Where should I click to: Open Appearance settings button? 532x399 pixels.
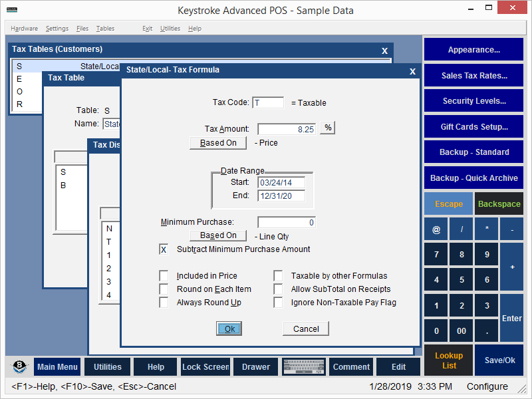point(473,49)
